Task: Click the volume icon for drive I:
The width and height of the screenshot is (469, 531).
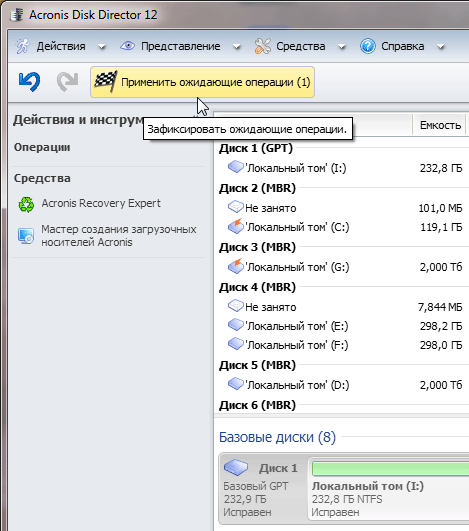Action: click(236, 167)
